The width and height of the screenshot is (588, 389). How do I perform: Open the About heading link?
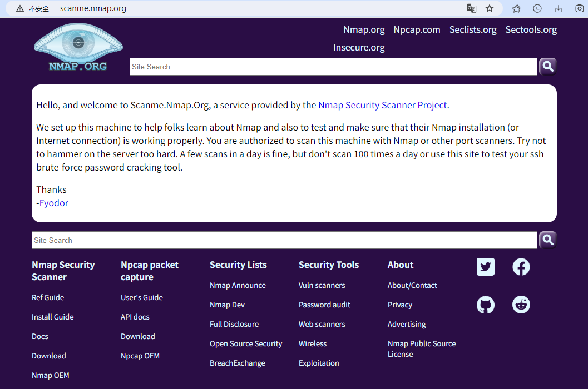click(x=400, y=265)
